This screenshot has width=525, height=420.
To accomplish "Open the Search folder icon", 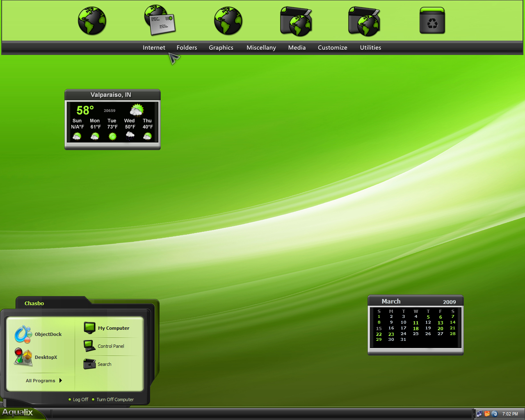I will point(90,364).
